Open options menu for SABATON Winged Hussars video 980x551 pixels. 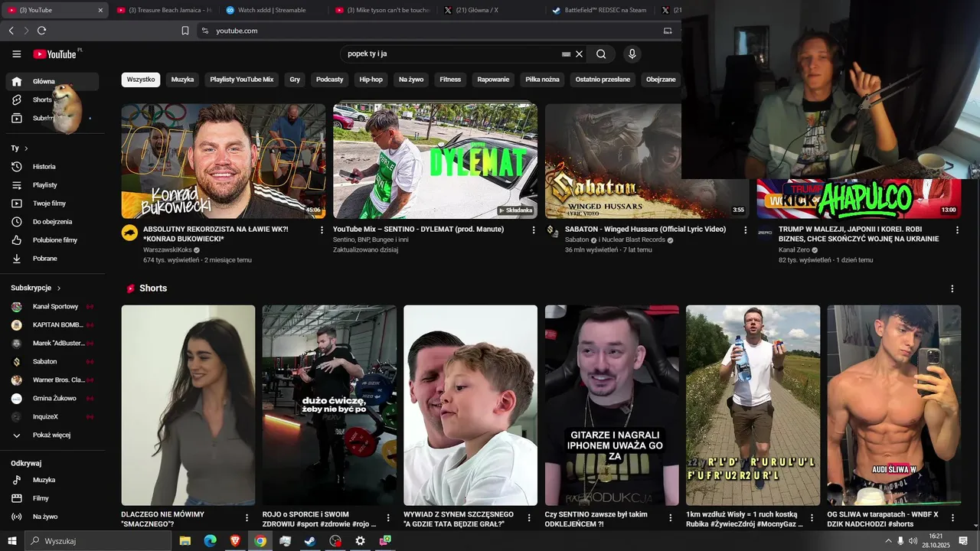click(746, 230)
